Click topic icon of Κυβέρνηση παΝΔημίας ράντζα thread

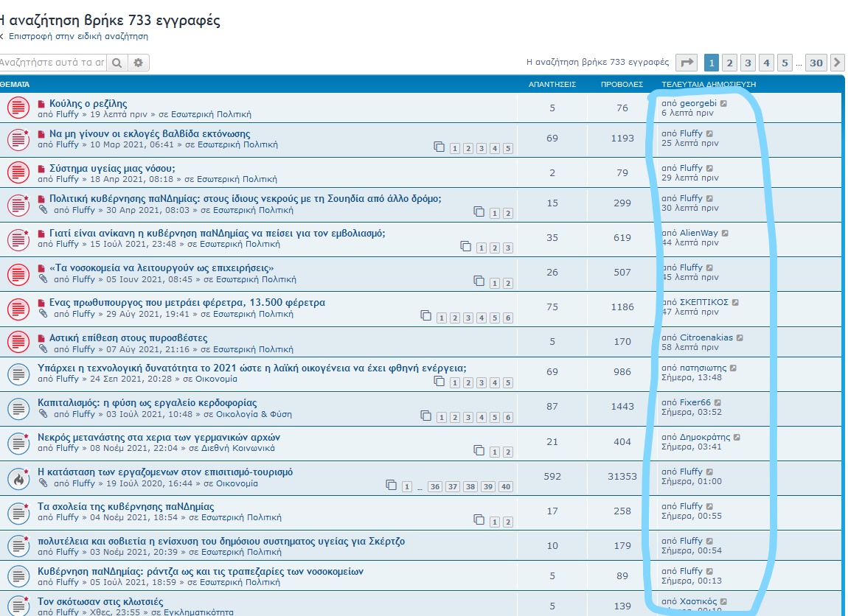pyautogui.click(x=18, y=576)
